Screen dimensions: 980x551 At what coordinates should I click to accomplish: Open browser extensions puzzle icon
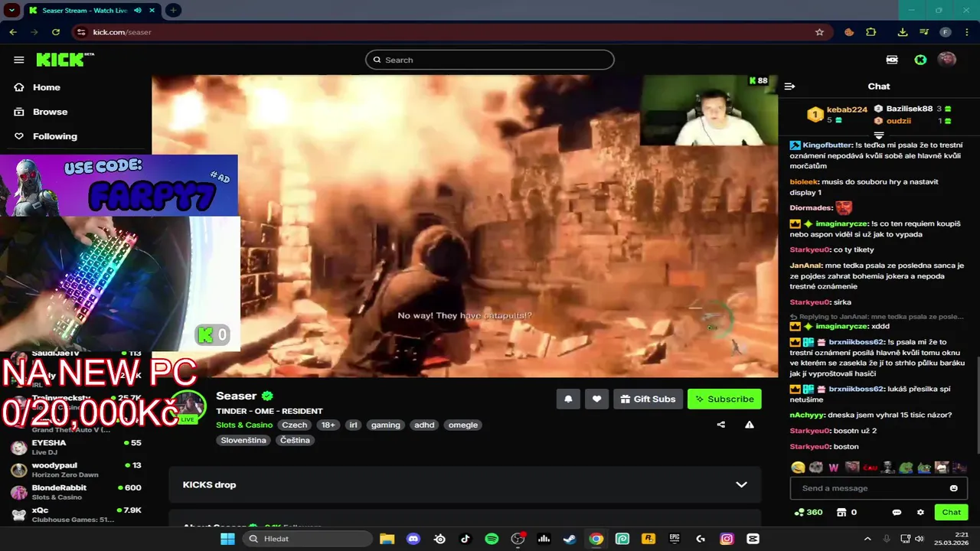point(871,32)
